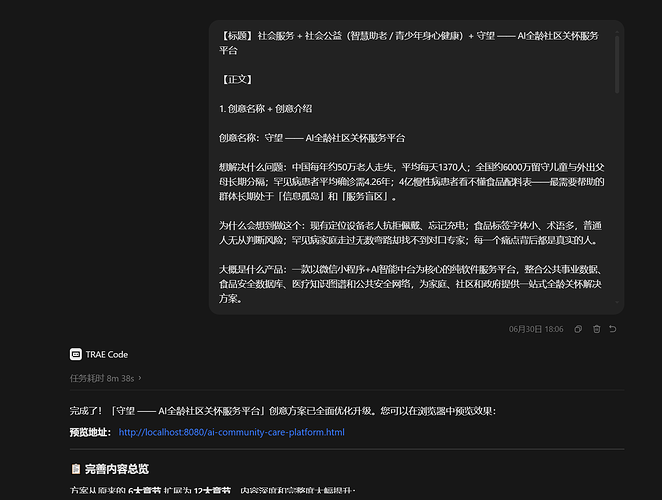This screenshot has width=662, height=500.
Task: Click the line 1. 创意名称 + 创意介绍
Action: (266, 109)
